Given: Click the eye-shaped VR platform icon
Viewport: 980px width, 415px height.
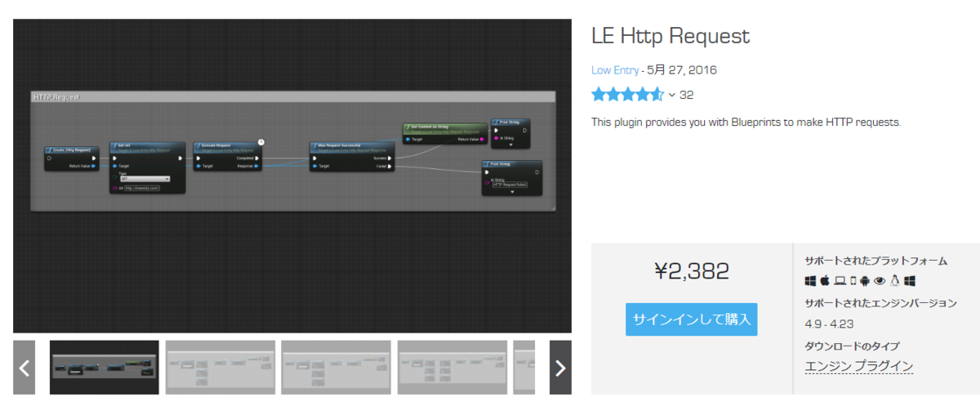Looking at the screenshot, I should (880, 280).
